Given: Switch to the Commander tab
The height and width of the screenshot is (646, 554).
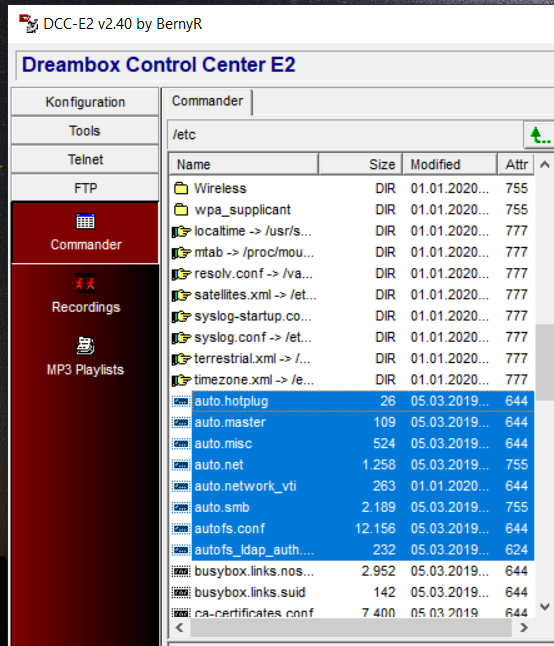Looking at the screenshot, I should click(x=207, y=101).
